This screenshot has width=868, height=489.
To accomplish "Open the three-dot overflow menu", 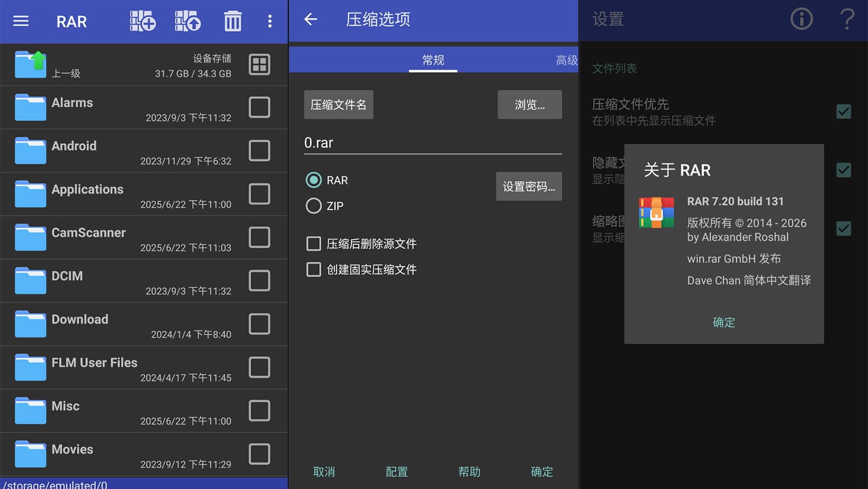I will tap(270, 21).
